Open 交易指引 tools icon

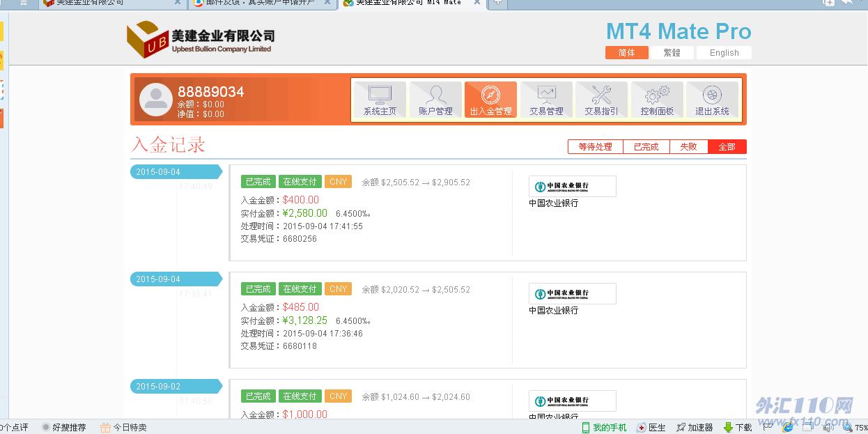601,100
